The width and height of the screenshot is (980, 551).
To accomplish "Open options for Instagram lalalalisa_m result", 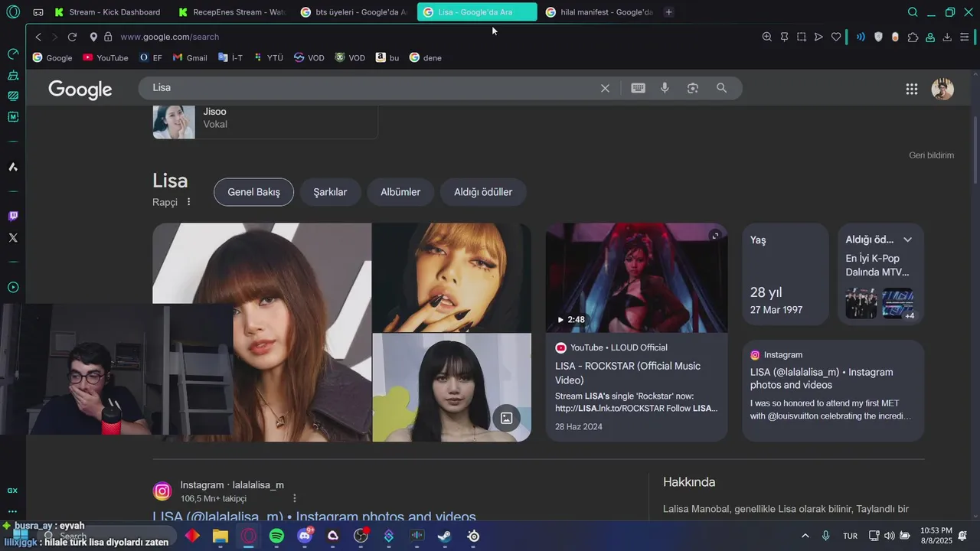I will pyautogui.click(x=294, y=498).
